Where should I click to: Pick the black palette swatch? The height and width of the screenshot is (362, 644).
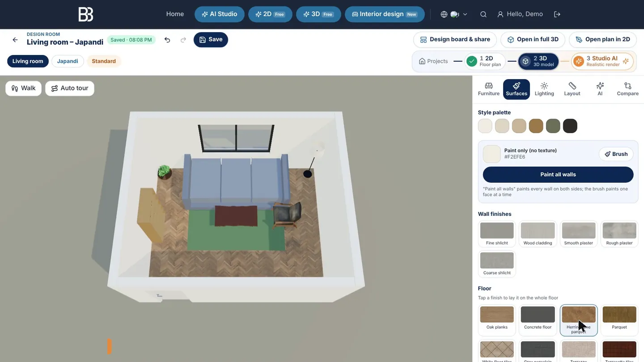click(570, 126)
